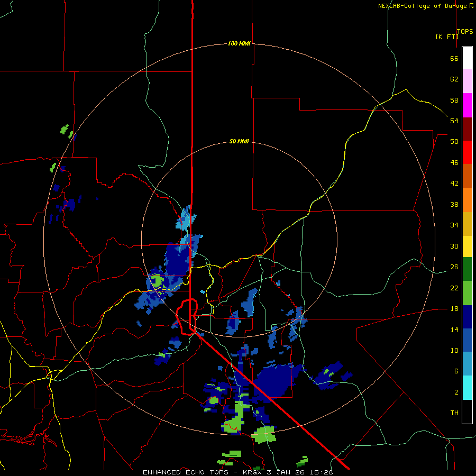Select the 46 legend value
476x476 pixels.
coord(454,162)
